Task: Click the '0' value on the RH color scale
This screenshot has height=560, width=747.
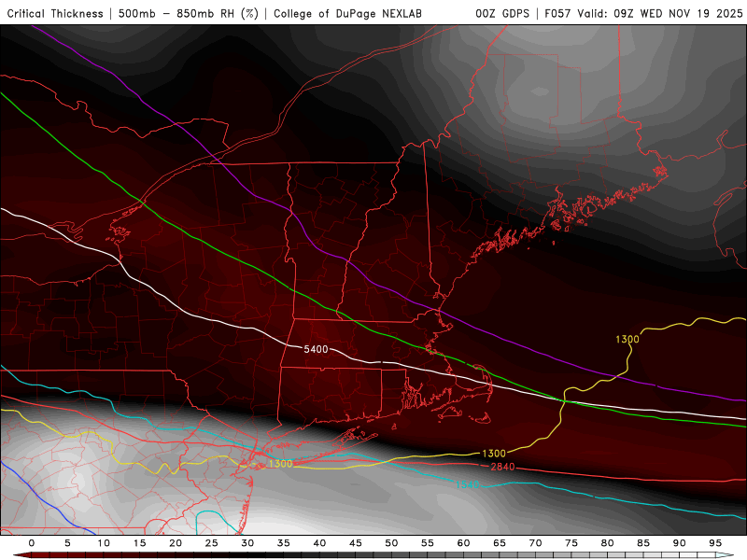Action: 32,543
